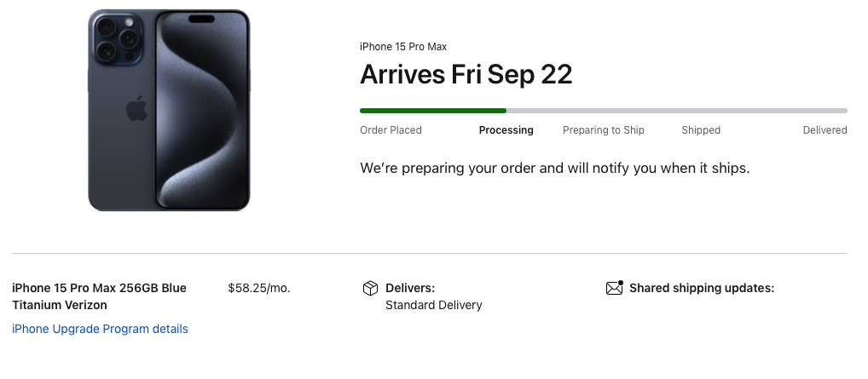The height and width of the screenshot is (379, 868).
Task: Click the small iPhone 15 Pro Max label above heading
Action: 403,47
